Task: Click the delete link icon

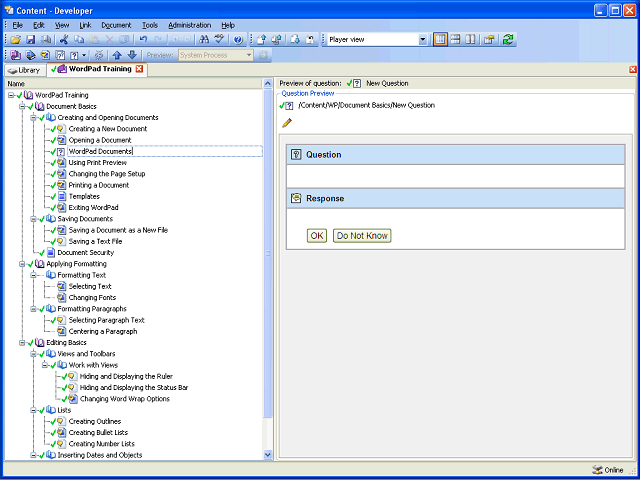Action: [x=99, y=55]
